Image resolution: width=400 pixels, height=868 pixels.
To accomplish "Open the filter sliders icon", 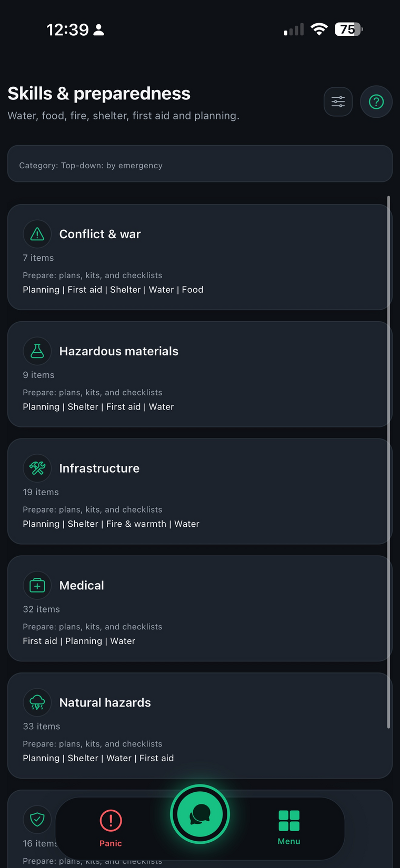I will [x=338, y=102].
